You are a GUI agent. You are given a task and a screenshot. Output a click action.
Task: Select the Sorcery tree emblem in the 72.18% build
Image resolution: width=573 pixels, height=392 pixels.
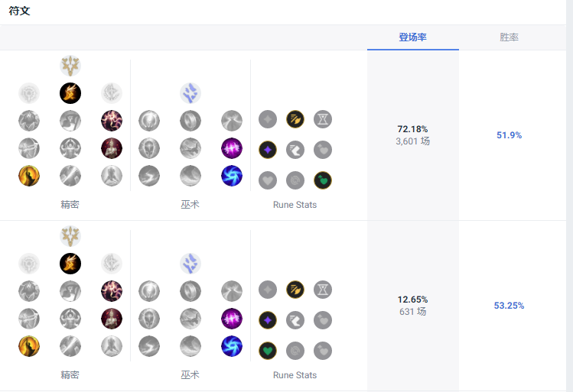190,93
